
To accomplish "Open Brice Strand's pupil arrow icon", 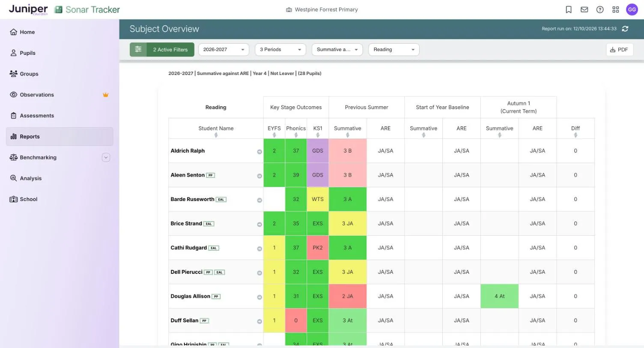I will click(x=259, y=225).
